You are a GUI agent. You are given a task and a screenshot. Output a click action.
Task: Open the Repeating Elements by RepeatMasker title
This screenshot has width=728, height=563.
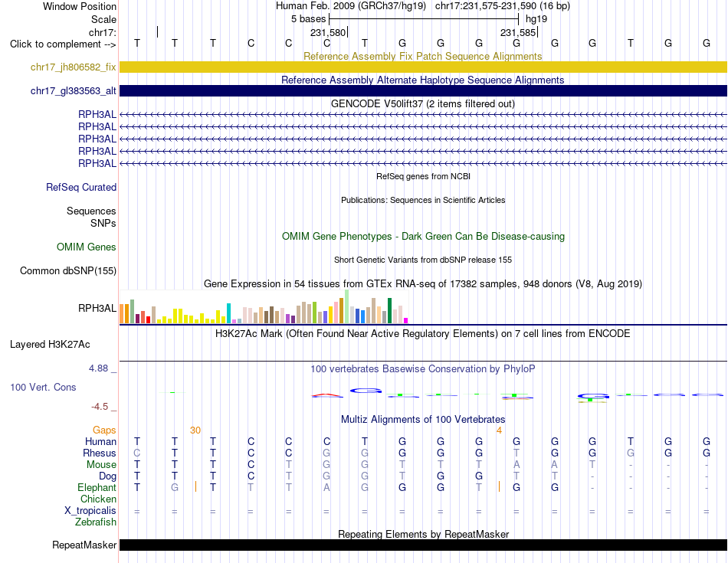click(423, 534)
